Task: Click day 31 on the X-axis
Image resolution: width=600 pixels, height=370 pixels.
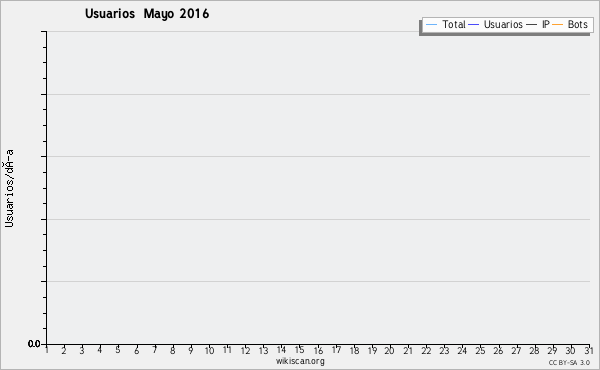Action: (589, 350)
